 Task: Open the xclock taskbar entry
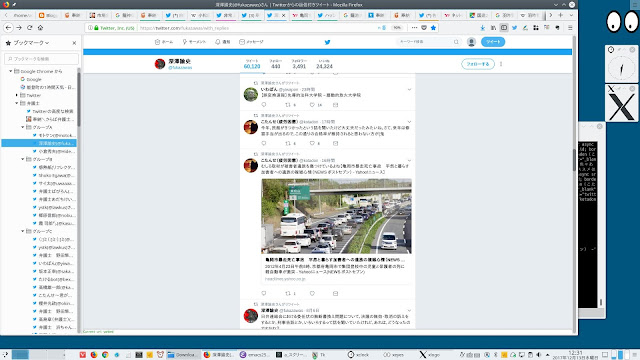359,355
